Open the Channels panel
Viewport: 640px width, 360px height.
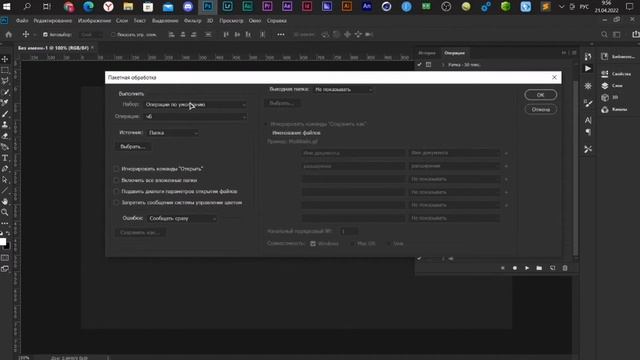(614, 109)
